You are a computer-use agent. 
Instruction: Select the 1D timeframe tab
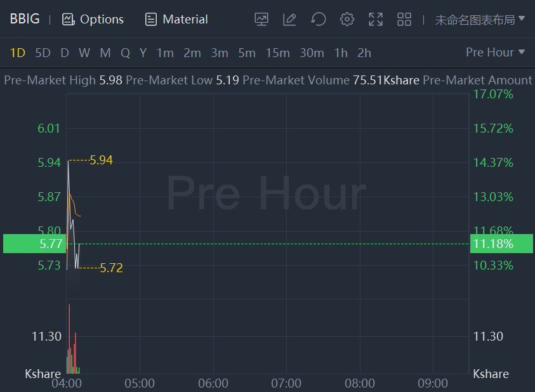(18, 53)
